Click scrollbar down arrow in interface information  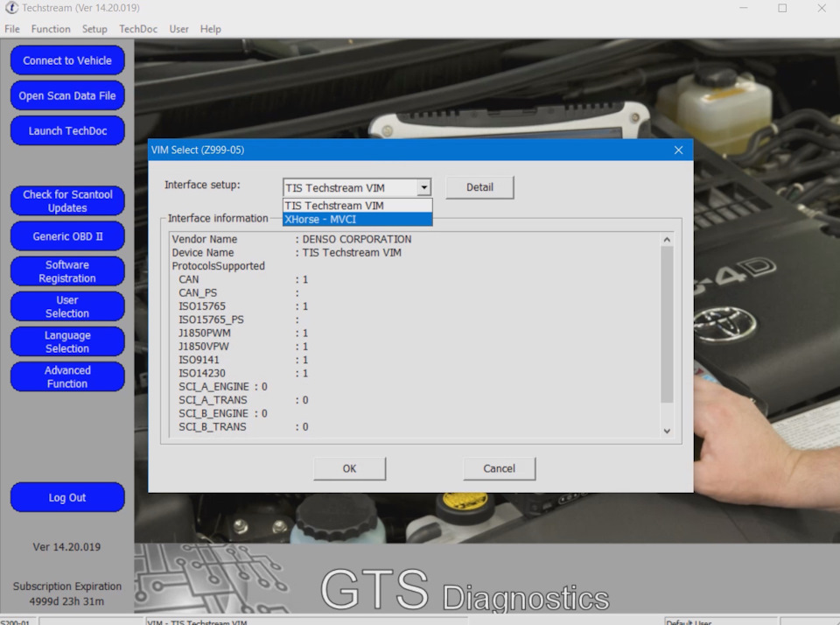(x=667, y=431)
